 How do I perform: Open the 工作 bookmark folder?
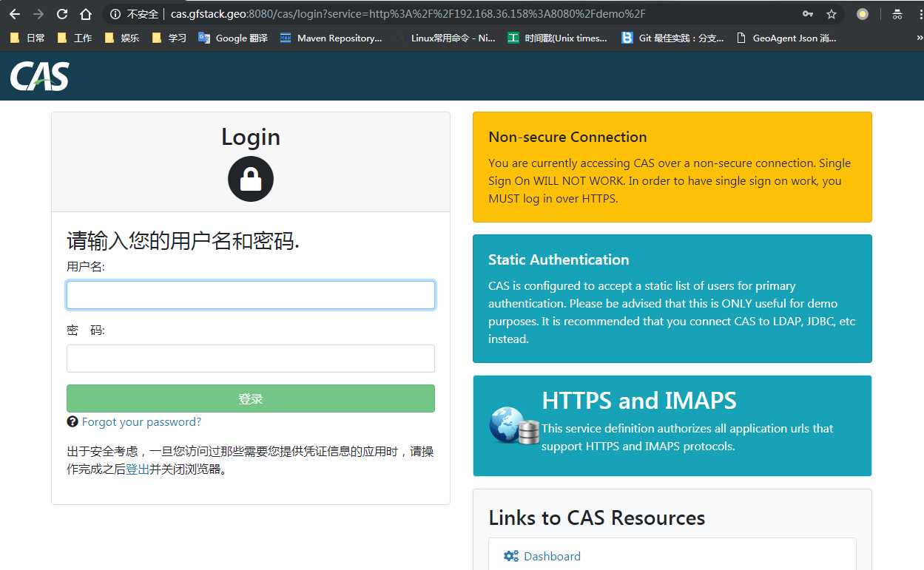click(75, 38)
